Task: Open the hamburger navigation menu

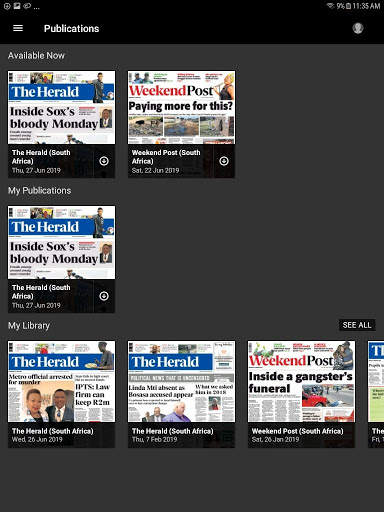Action: point(18,28)
